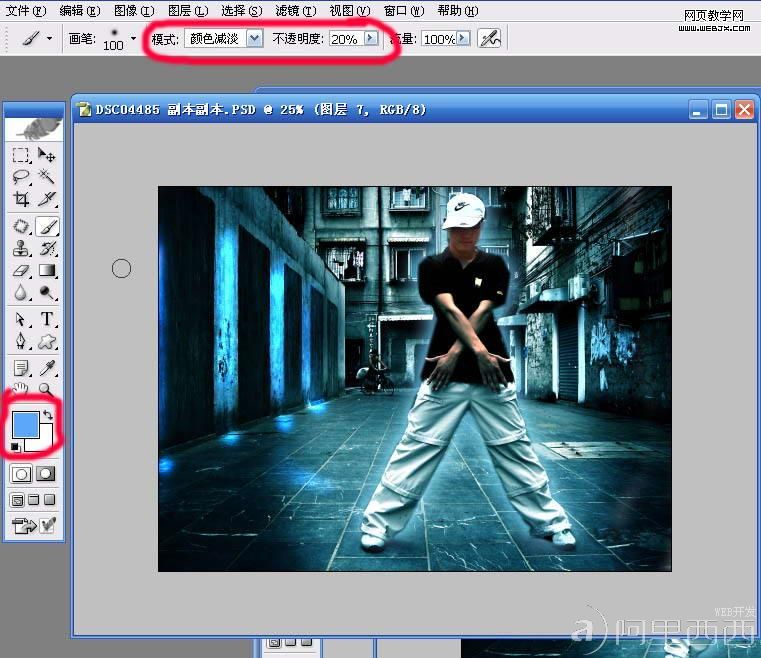Select the Brush tool in toolbox

46,226
